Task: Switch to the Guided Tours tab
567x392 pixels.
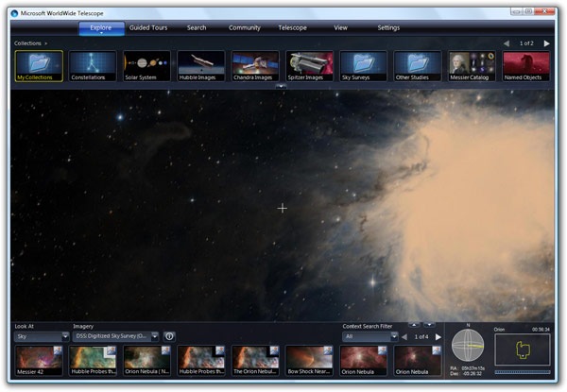Action: (148, 27)
